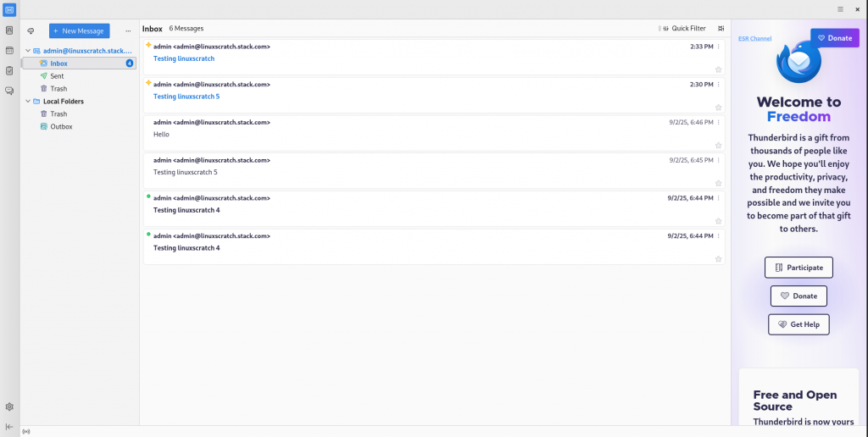Open the Chat space icon
Image resolution: width=868 pixels, height=437 pixels.
click(9, 91)
